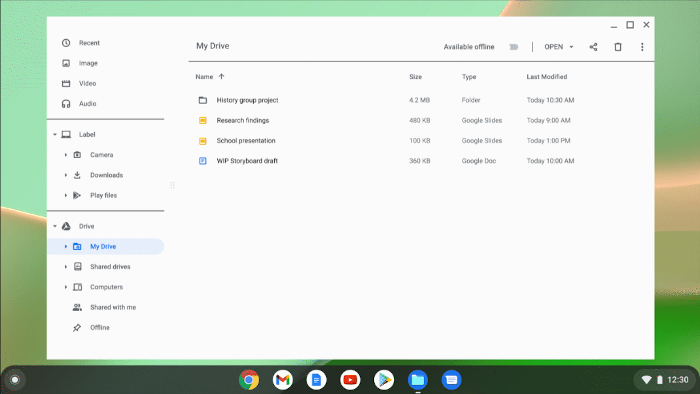
Task: Click the launcher circle button
Action: click(x=15, y=380)
